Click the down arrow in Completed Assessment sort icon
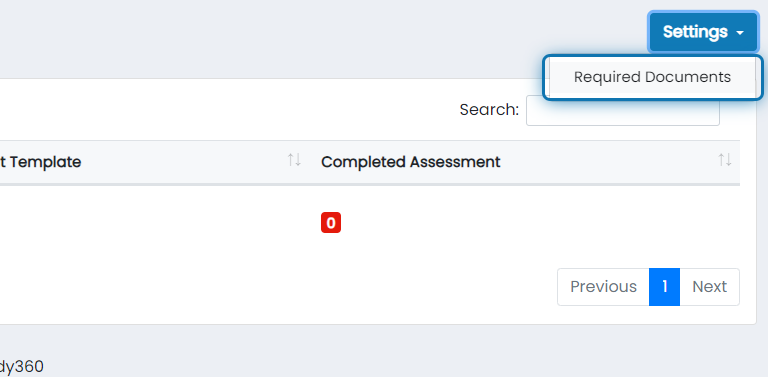Screen dimensions: 768x377 point(728,160)
